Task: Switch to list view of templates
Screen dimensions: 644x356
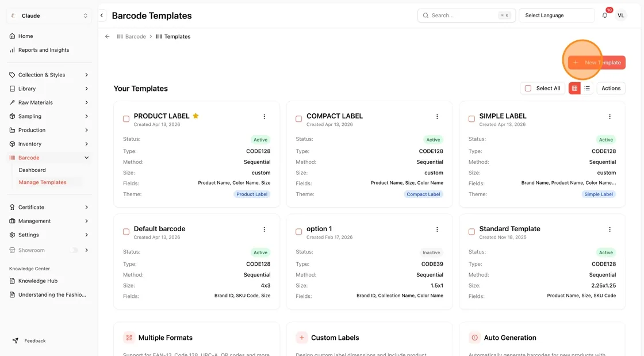Action: (587, 89)
